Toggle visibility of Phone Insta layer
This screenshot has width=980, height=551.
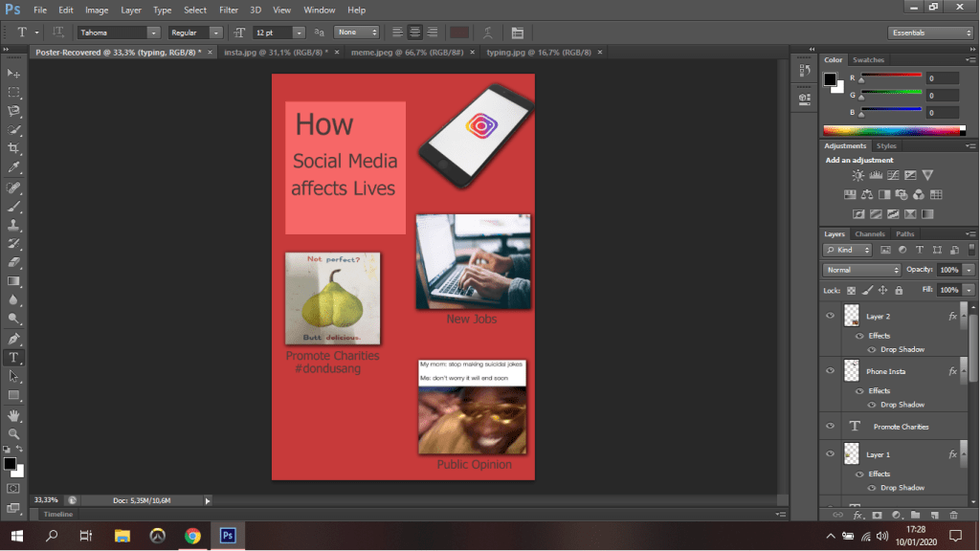(x=830, y=371)
